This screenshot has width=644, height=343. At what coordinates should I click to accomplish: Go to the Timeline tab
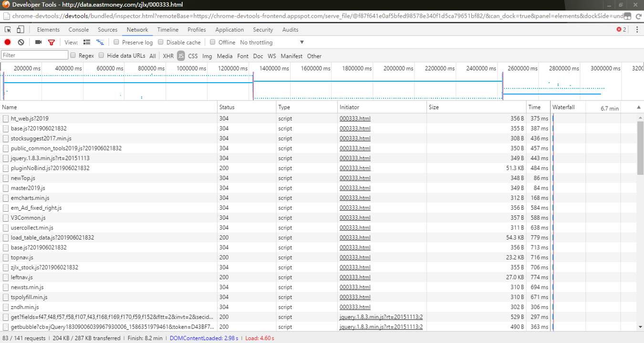point(168,30)
